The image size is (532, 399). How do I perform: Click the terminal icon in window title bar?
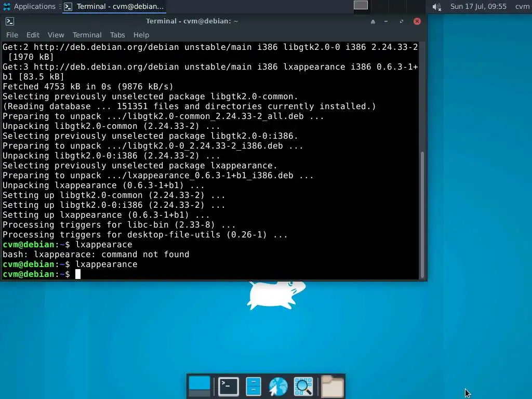(10, 21)
